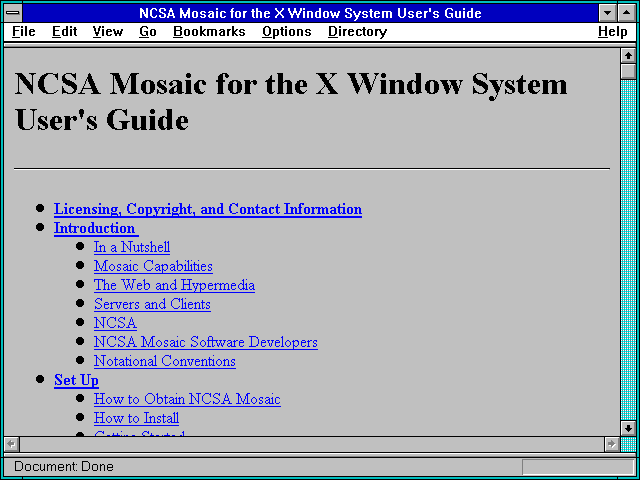640x480 pixels.
Task: Click the horizontal scrollbar track
Action: coord(312,444)
